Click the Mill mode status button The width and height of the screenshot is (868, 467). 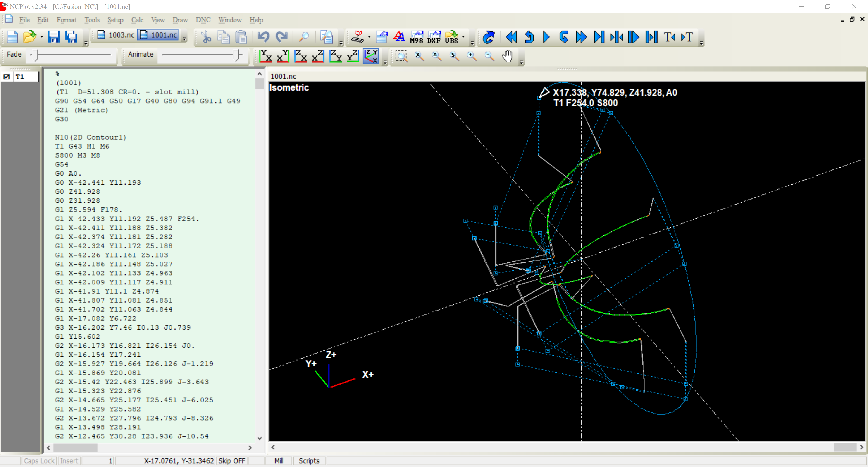coord(279,461)
